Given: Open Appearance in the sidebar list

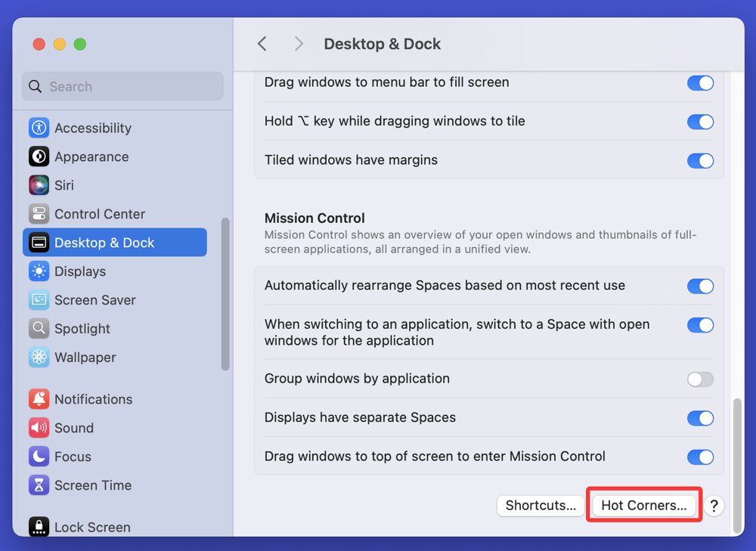Looking at the screenshot, I should [91, 156].
